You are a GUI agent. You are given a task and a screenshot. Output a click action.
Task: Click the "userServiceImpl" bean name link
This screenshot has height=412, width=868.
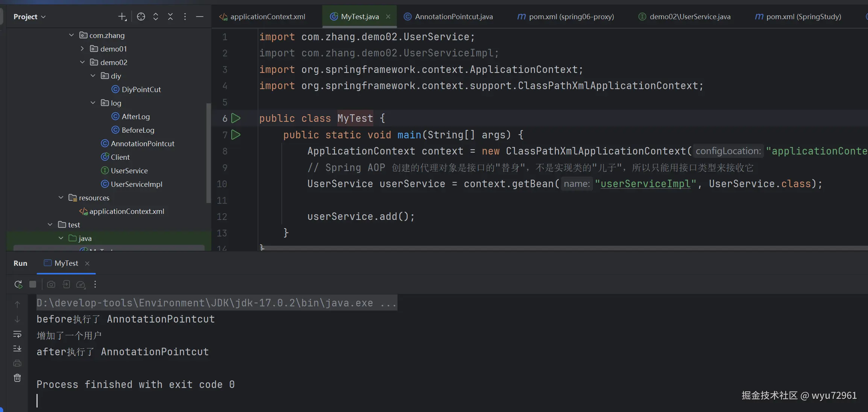tap(645, 184)
